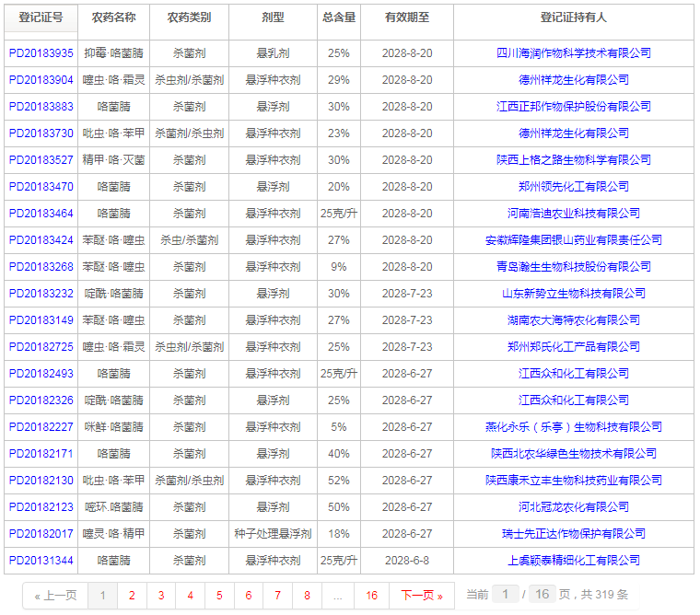Open holder 江西正邦作物保护股份有限公司
The image size is (700, 615).
click(x=574, y=107)
